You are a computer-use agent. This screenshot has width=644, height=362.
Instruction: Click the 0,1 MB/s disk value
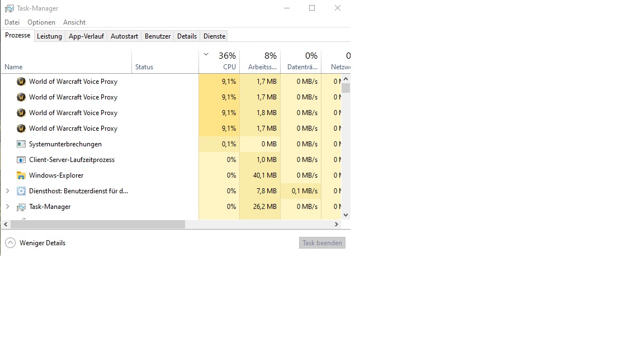click(x=304, y=191)
